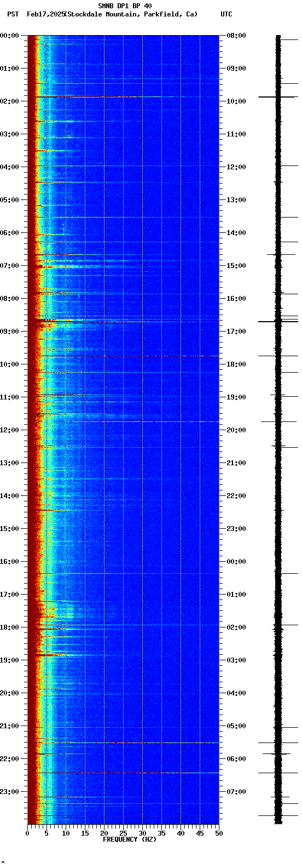Click the frequency axis tick label '25'
Screen dimensions: 302x868
(123, 833)
